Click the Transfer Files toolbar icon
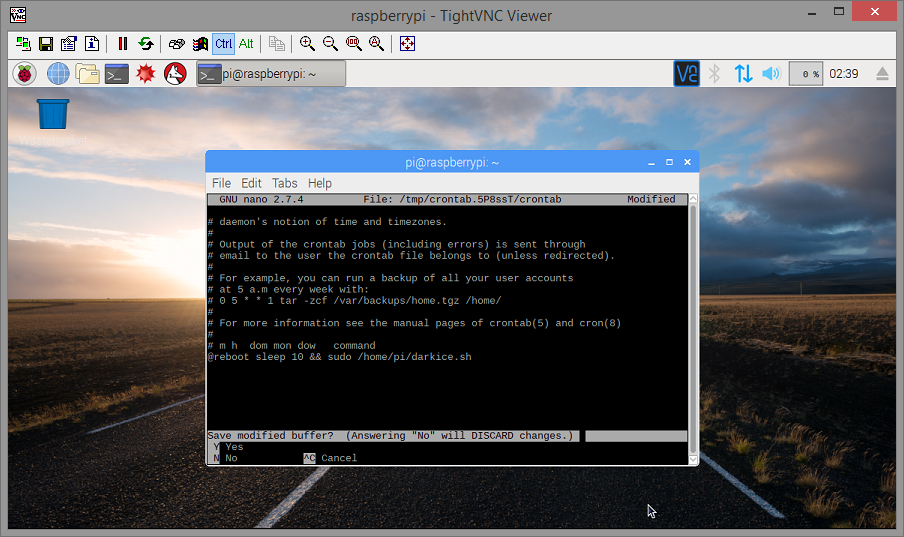Viewport: 904px width, 537px height. (x=277, y=44)
